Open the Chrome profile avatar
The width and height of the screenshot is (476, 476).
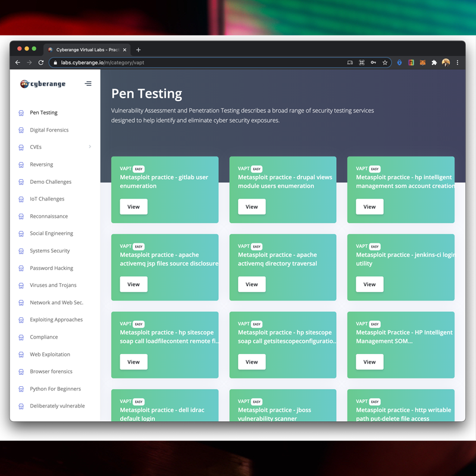coord(446,62)
